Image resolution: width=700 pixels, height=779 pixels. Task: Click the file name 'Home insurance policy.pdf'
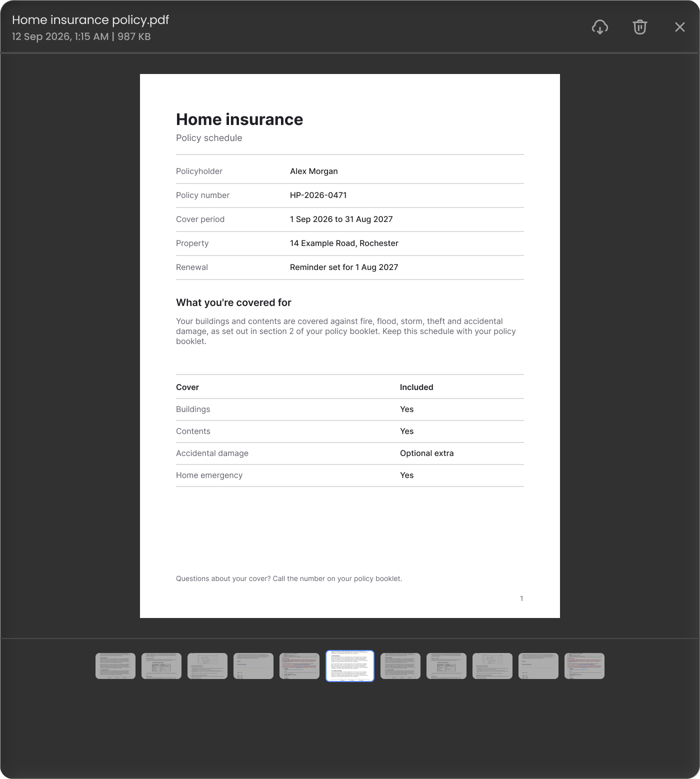pyautogui.click(x=90, y=20)
